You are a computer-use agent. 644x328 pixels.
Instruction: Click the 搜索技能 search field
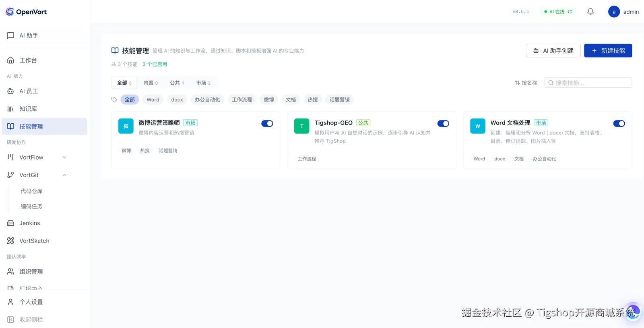[588, 83]
